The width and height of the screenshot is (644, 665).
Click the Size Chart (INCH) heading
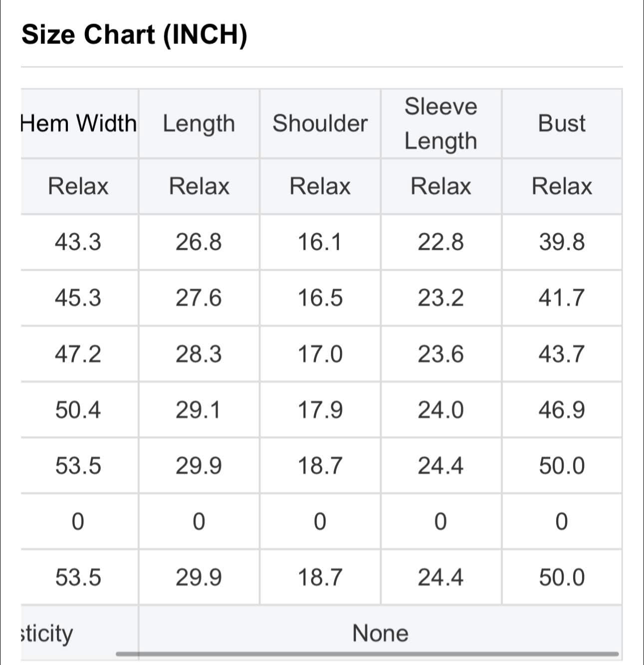pos(135,35)
